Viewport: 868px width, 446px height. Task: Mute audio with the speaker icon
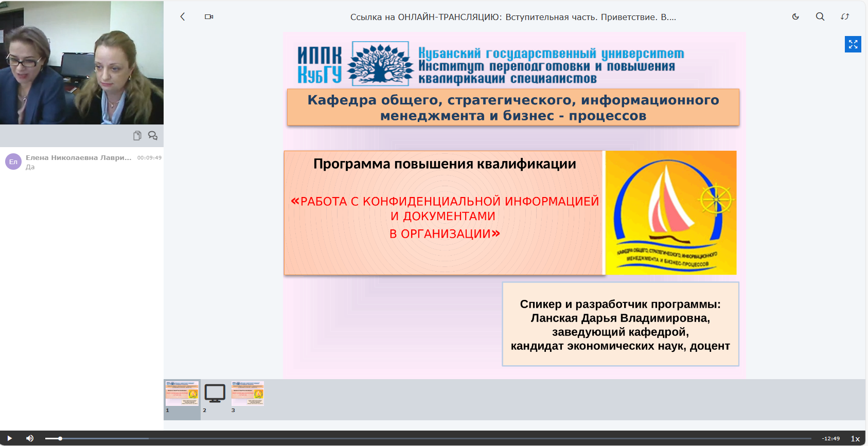click(30, 438)
